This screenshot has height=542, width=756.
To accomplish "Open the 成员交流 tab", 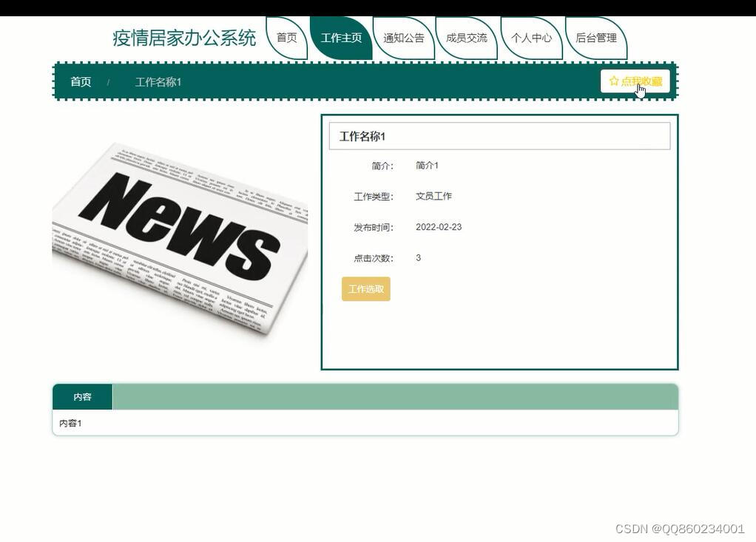I will point(466,38).
